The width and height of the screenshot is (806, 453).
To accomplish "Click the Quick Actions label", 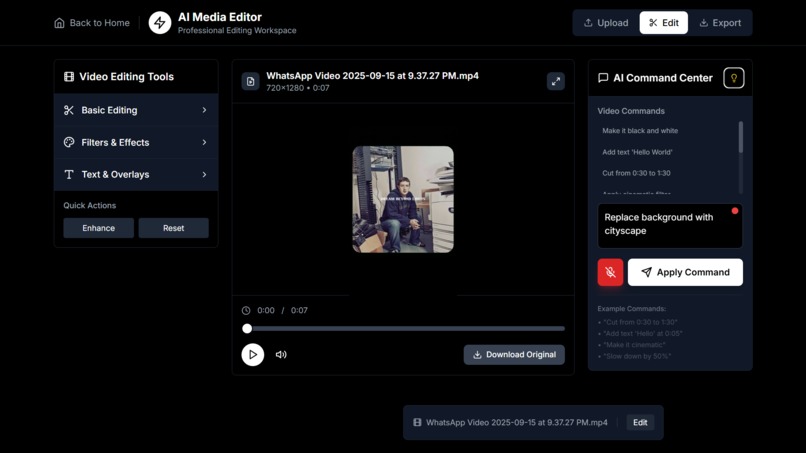I will coord(89,205).
